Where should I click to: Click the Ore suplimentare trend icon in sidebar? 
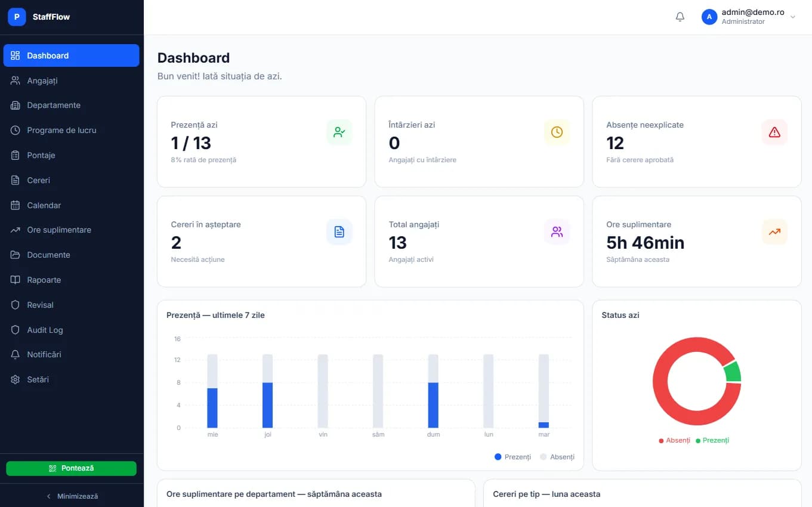click(16, 230)
